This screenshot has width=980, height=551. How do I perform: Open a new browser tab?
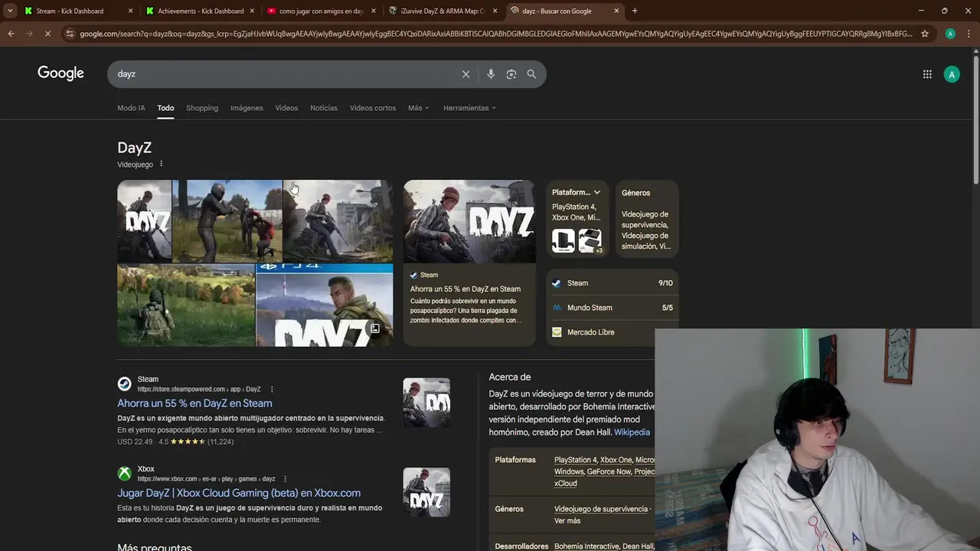tap(635, 11)
